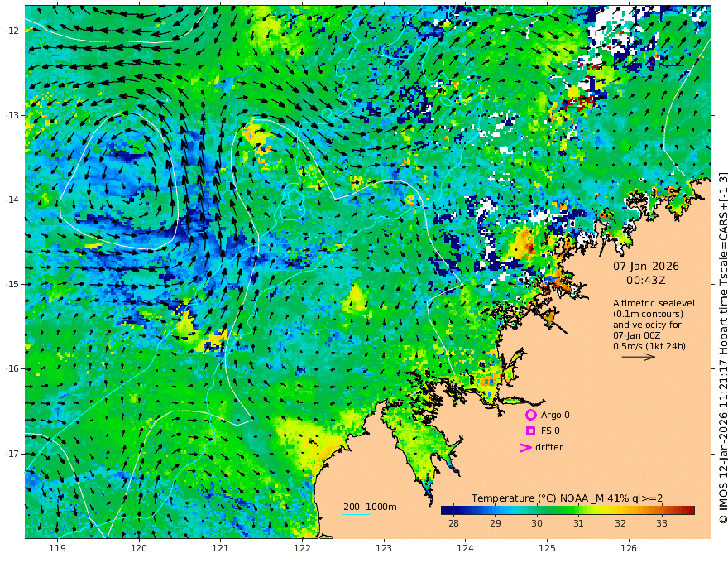Click the -17 latitude axis label
The height and width of the screenshot is (563, 728).
pos(12,454)
